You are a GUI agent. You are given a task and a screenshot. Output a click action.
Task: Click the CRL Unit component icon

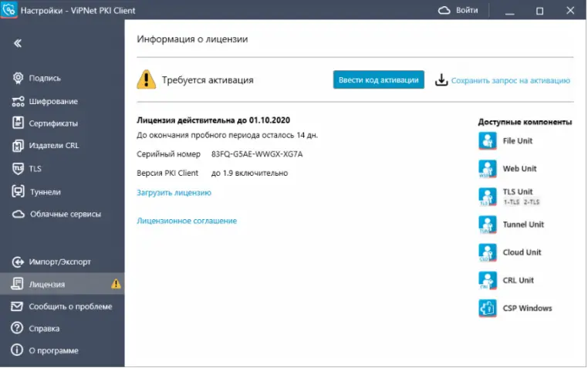488,280
